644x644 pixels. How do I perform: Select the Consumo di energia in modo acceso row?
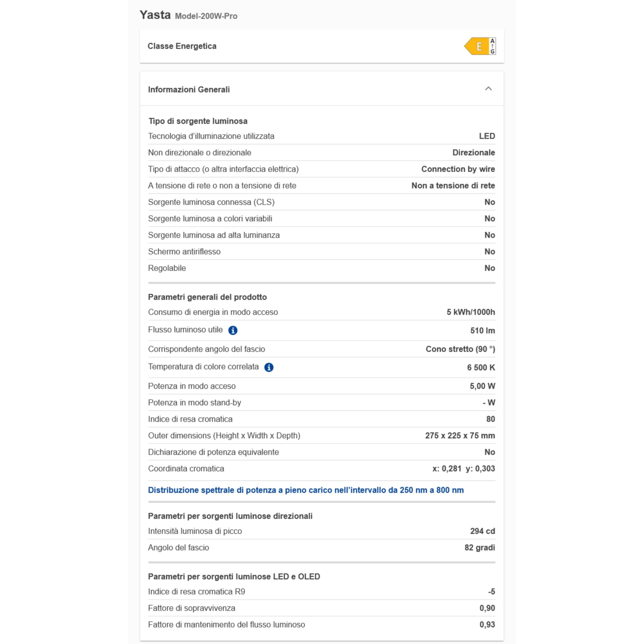point(322,312)
